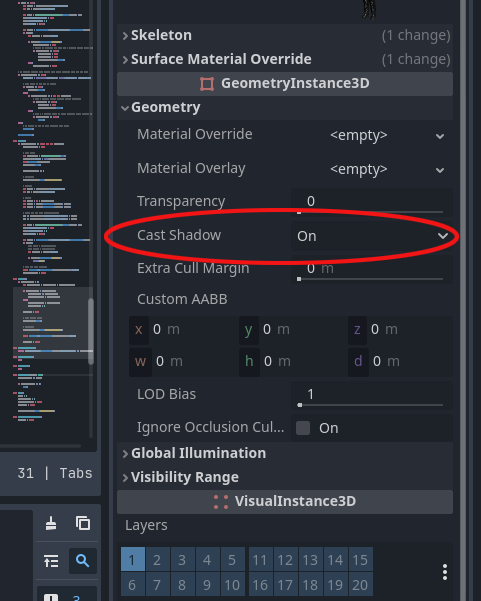Toggle render layer 1 off
This screenshot has height=601, width=481.
(133, 559)
